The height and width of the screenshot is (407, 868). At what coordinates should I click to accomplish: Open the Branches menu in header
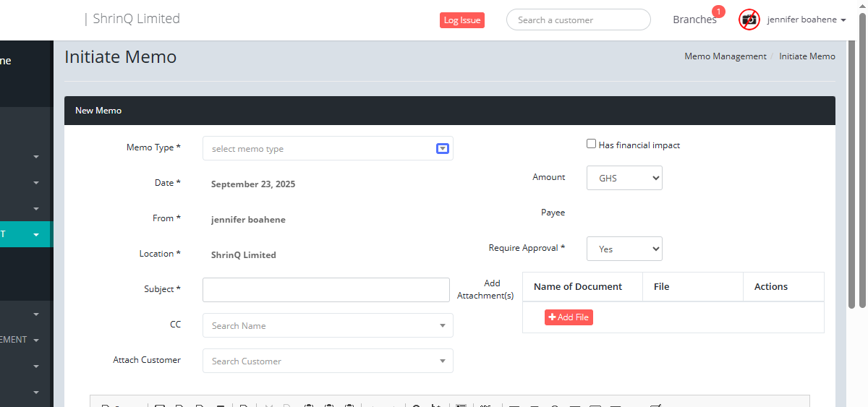point(694,20)
